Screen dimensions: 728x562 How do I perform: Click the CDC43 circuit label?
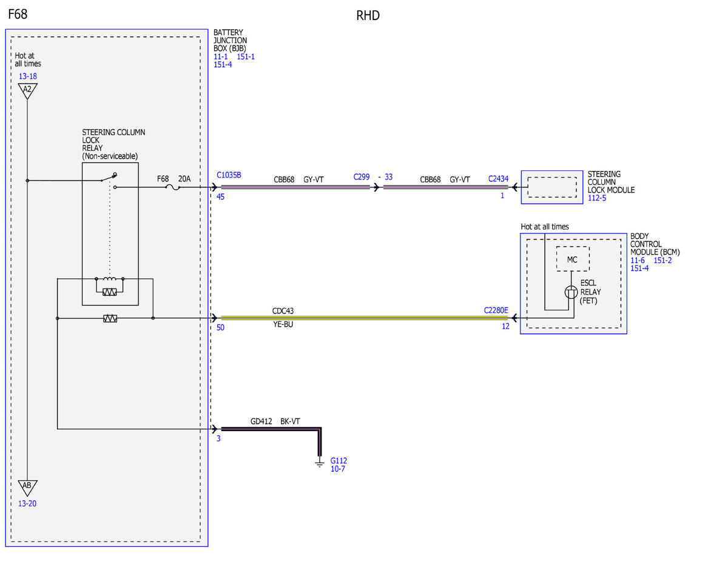[283, 310]
